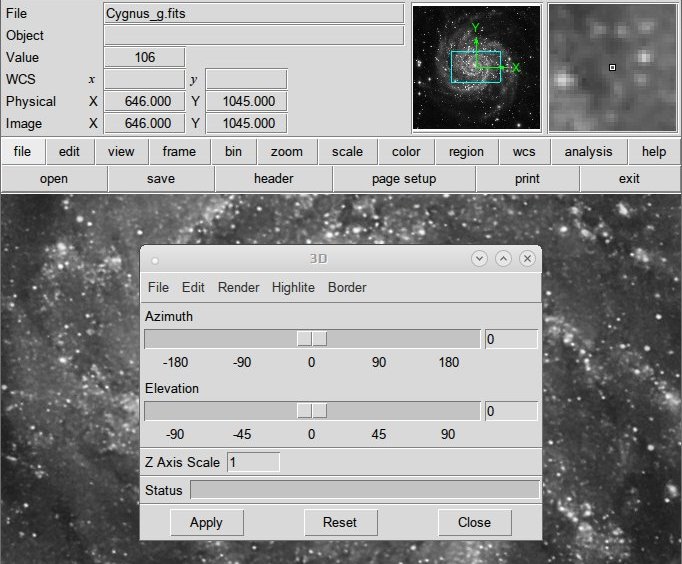Click the WCS x field

(x=145, y=79)
